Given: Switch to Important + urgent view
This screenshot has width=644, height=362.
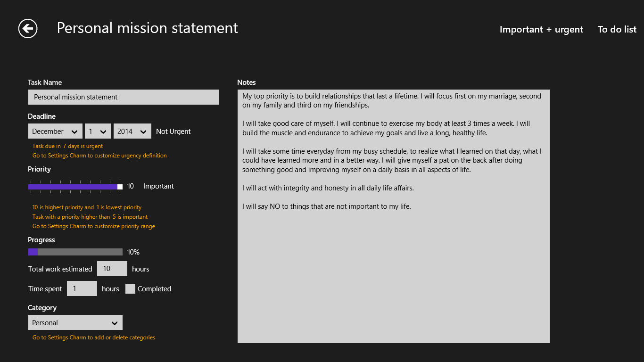Looking at the screenshot, I should click(541, 29).
